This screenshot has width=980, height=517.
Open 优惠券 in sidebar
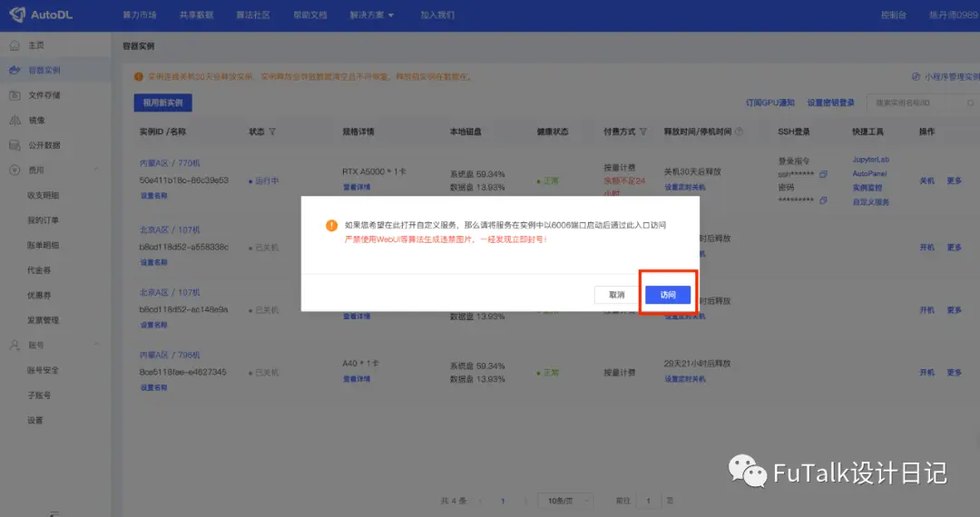[39, 296]
